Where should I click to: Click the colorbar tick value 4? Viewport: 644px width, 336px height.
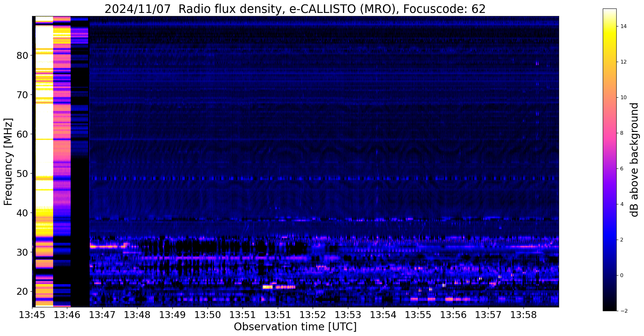point(622,204)
